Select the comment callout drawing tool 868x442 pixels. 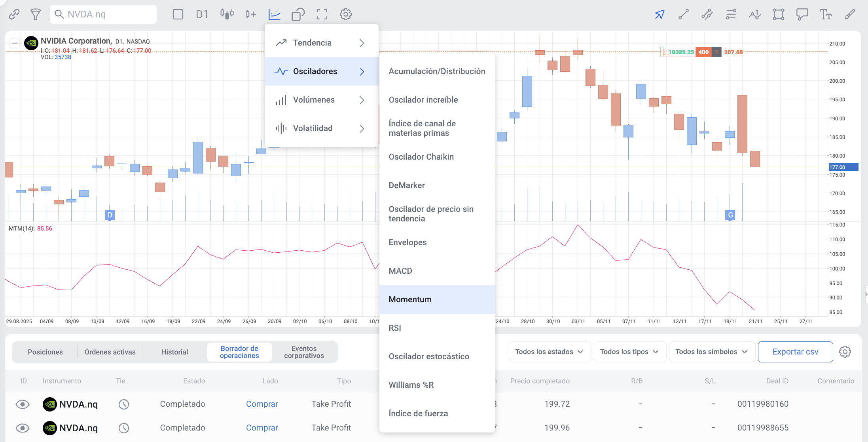click(x=802, y=15)
